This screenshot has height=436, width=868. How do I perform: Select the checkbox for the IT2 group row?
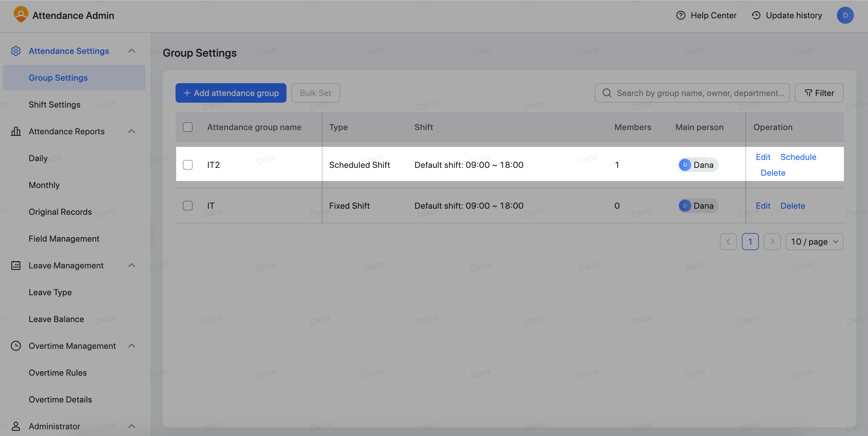click(x=188, y=165)
